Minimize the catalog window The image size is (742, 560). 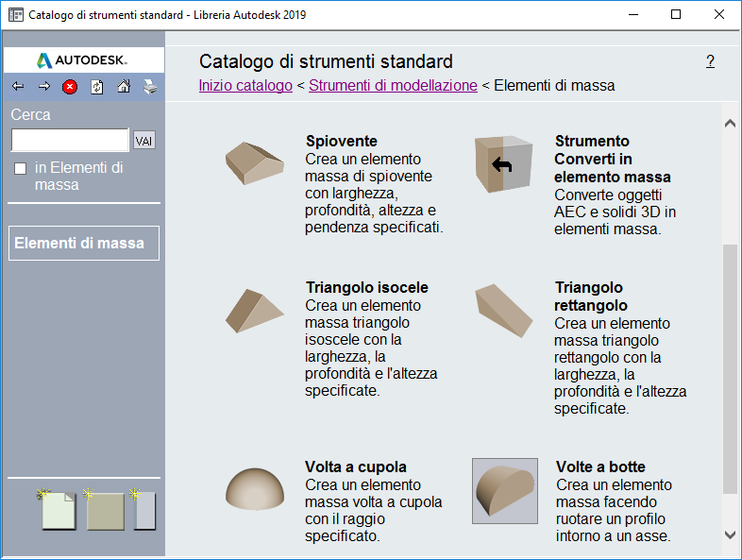click(633, 15)
